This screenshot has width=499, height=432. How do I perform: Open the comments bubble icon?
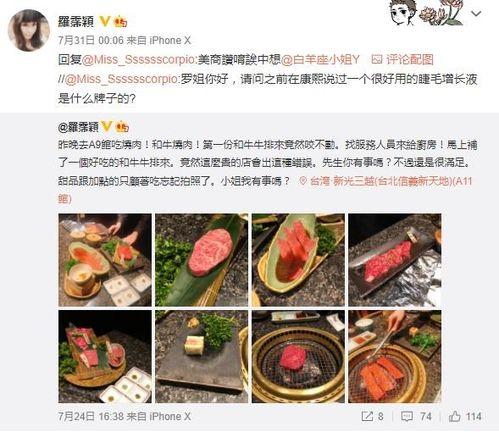(407, 416)
